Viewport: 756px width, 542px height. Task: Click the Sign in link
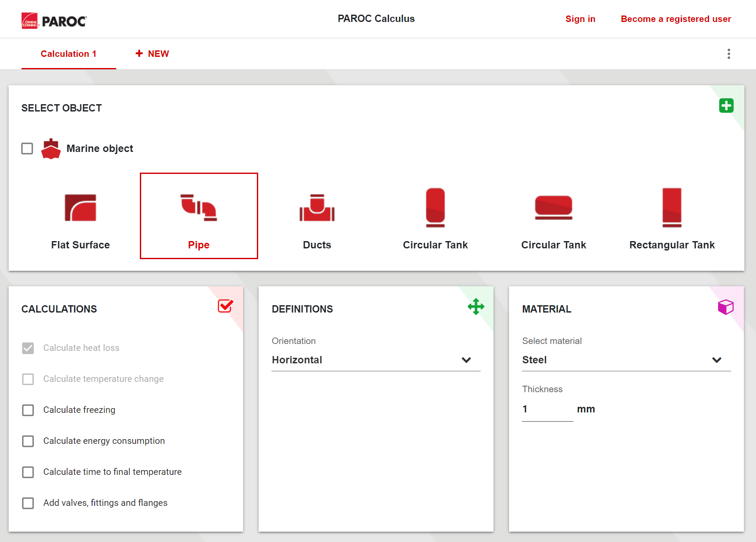click(580, 19)
